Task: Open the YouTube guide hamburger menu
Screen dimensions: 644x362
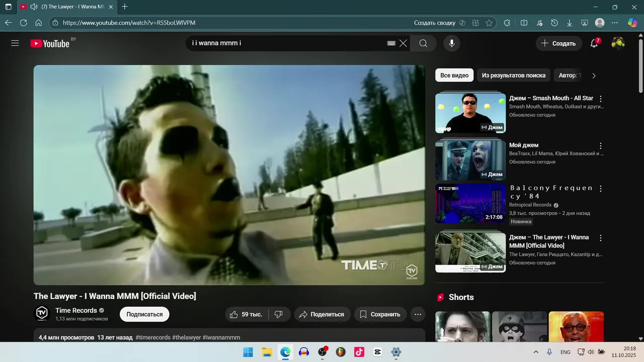Action: tap(15, 43)
